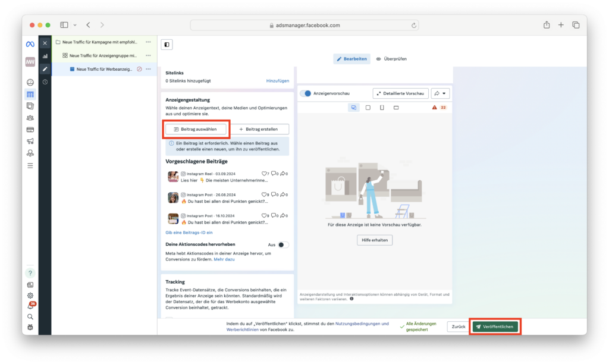Toggle the Safari sidebar button
The height and width of the screenshot is (364, 609).
pyautogui.click(x=64, y=25)
